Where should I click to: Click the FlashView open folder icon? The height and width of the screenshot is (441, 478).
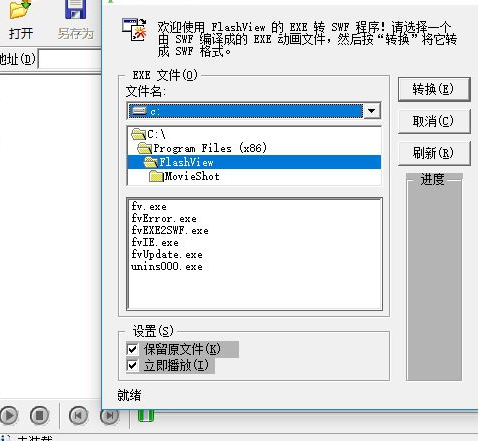click(x=151, y=162)
